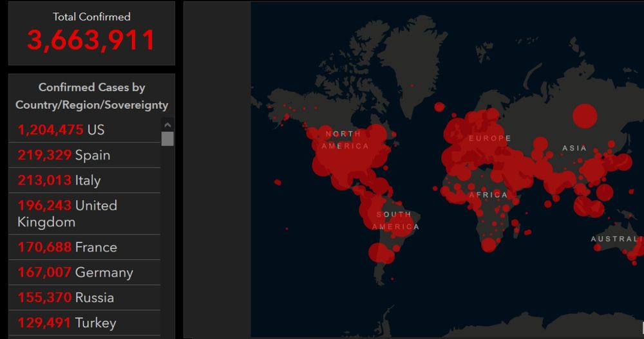
Task: Click the large red circle over southern Africa
Action: tap(489, 245)
